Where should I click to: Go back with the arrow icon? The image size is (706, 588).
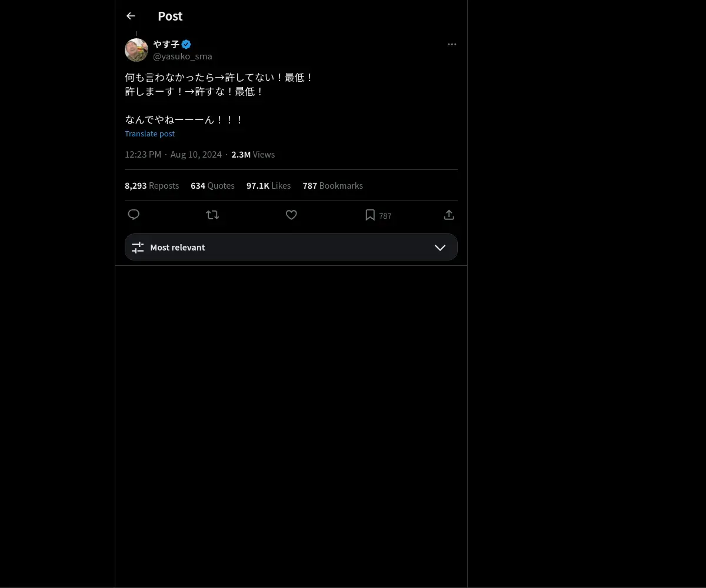pos(131,16)
